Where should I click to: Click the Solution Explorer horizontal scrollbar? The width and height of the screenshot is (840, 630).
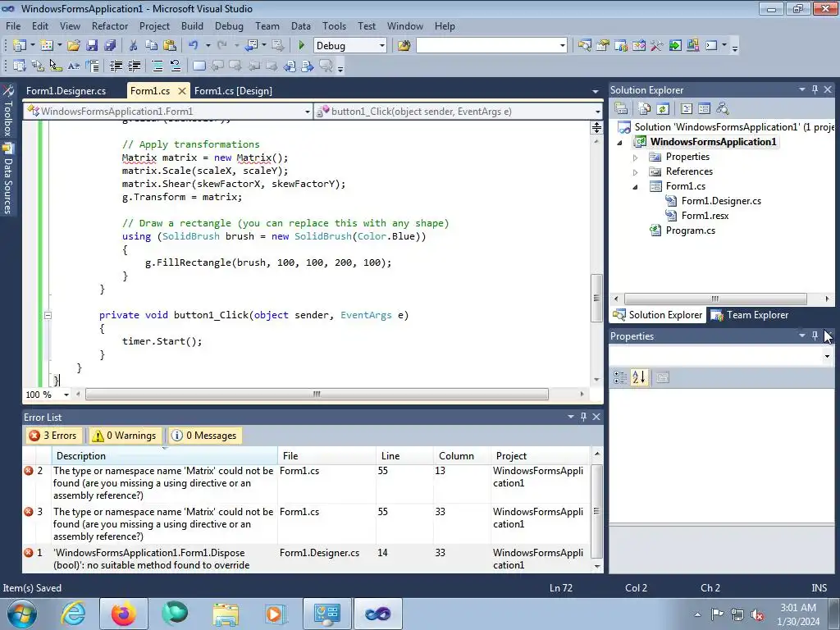tap(715, 299)
